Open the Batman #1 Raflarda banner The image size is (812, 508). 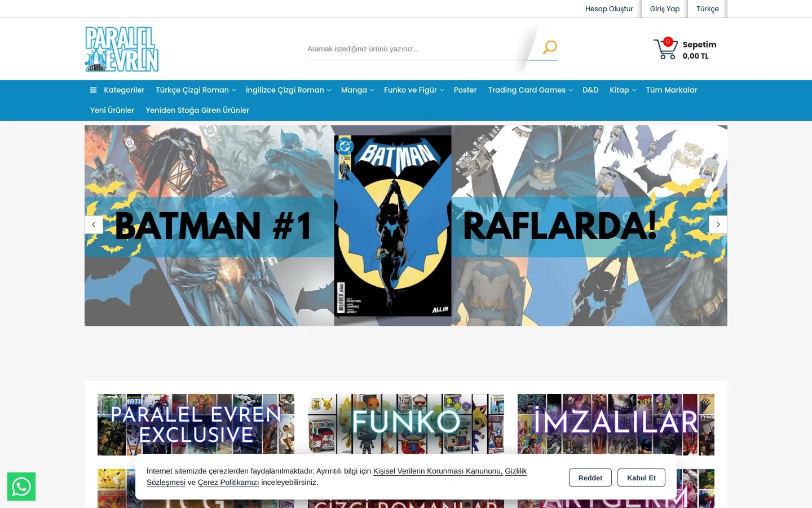[406, 226]
